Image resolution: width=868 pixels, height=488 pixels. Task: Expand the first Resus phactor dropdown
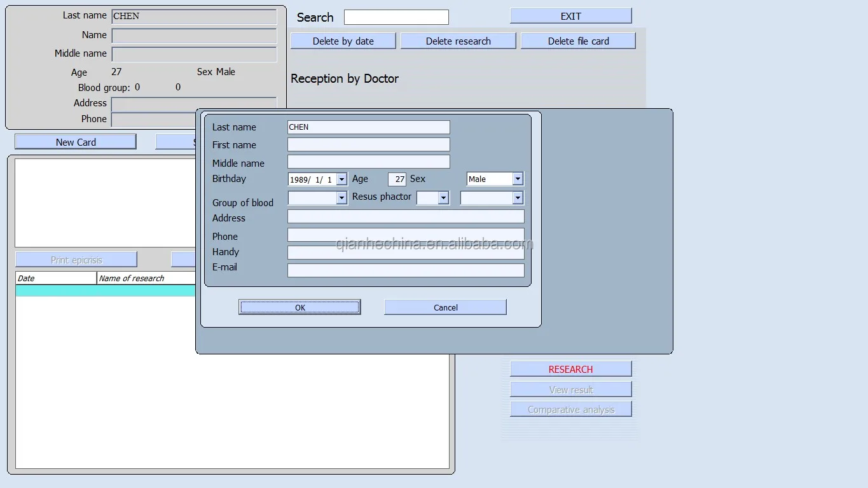point(443,198)
